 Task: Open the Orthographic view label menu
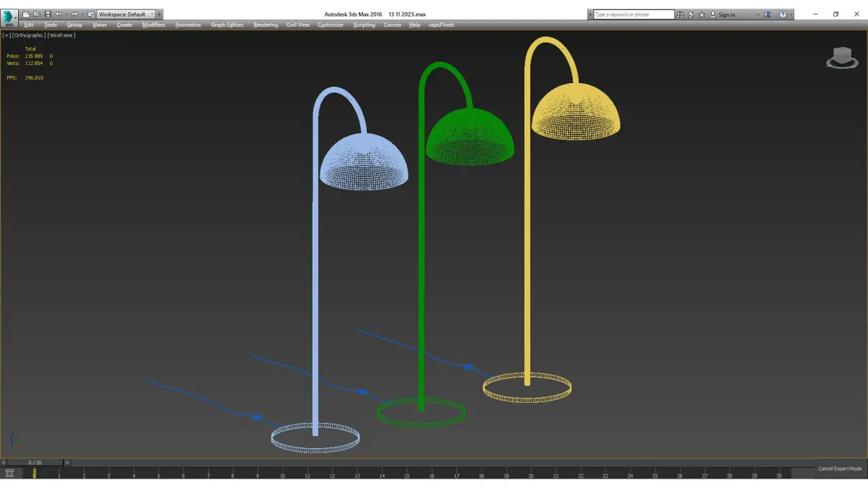[29, 35]
